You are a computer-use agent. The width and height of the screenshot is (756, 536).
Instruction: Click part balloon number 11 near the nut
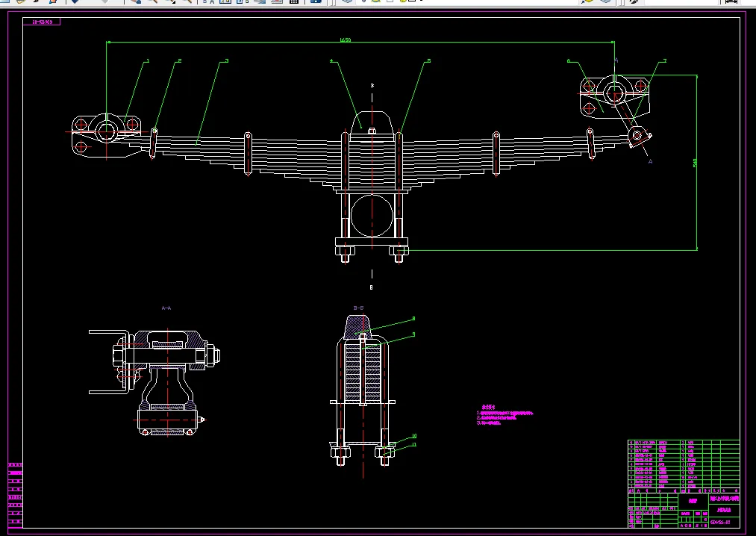[413, 444]
